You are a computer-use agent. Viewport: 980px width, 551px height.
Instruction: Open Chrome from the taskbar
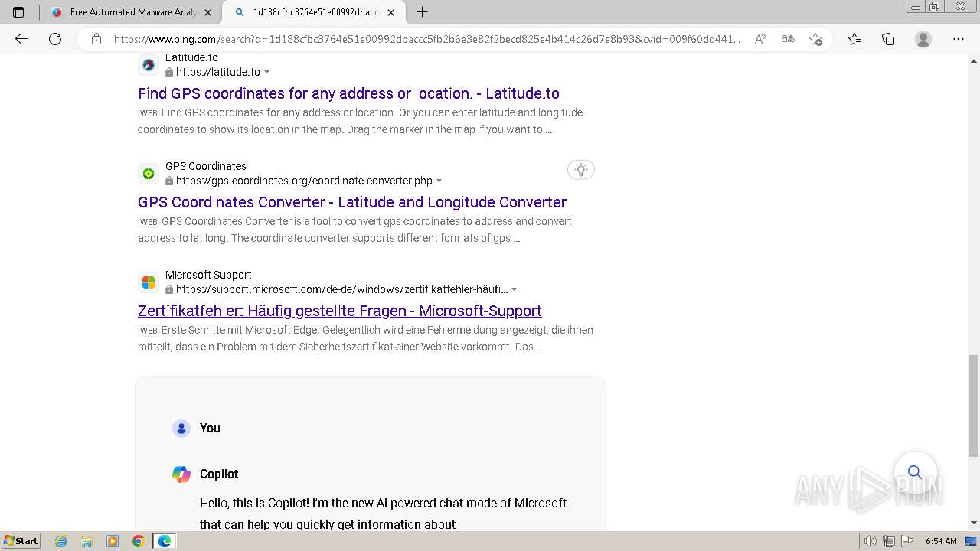click(x=138, y=541)
